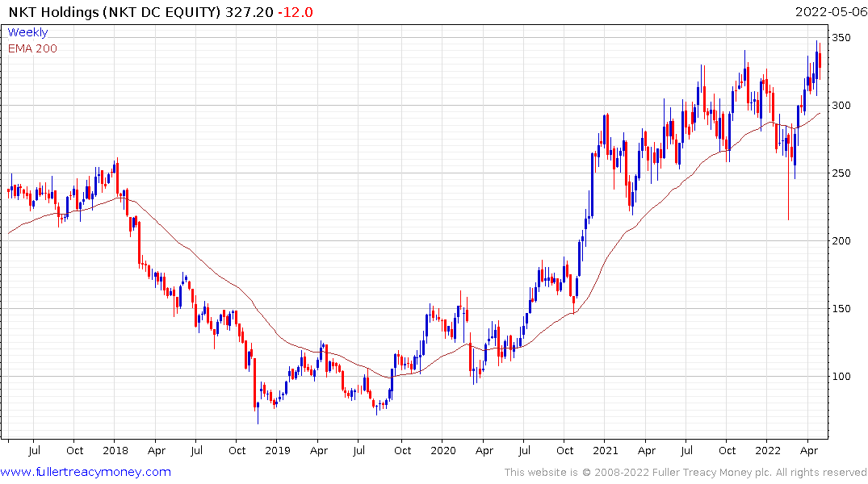The height and width of the screenshot is (484, 868).
Task: Click the 2018 year axis label
Action: pos(115,451)
